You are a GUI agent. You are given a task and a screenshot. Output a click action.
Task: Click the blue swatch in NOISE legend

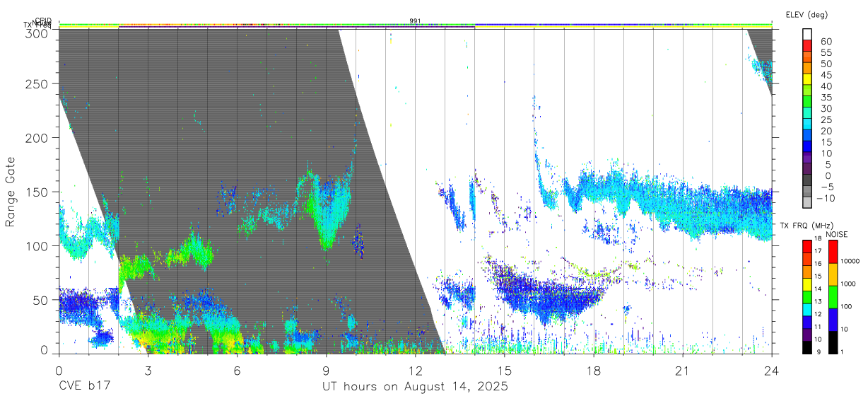click(x=833, y=319)
